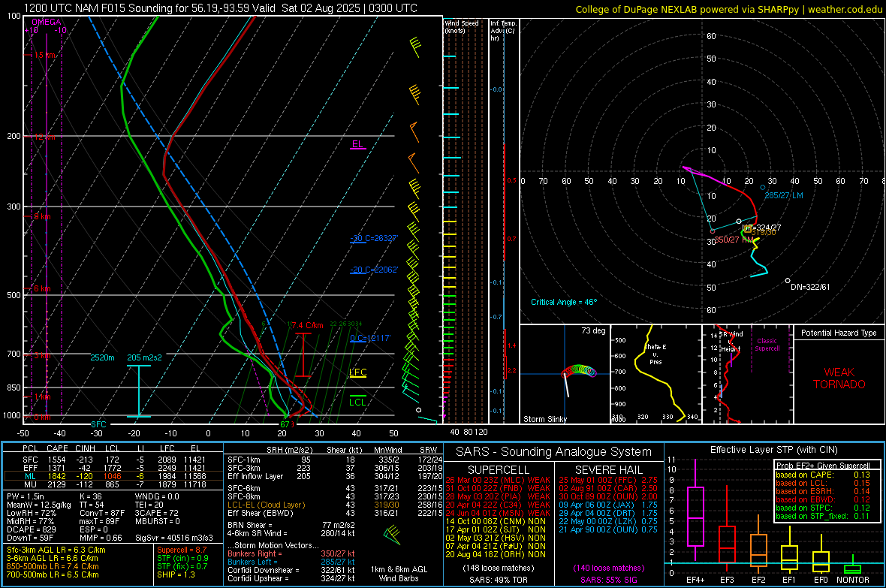Click the Inf. Temp. Adv. panel header

click(503, 31)
